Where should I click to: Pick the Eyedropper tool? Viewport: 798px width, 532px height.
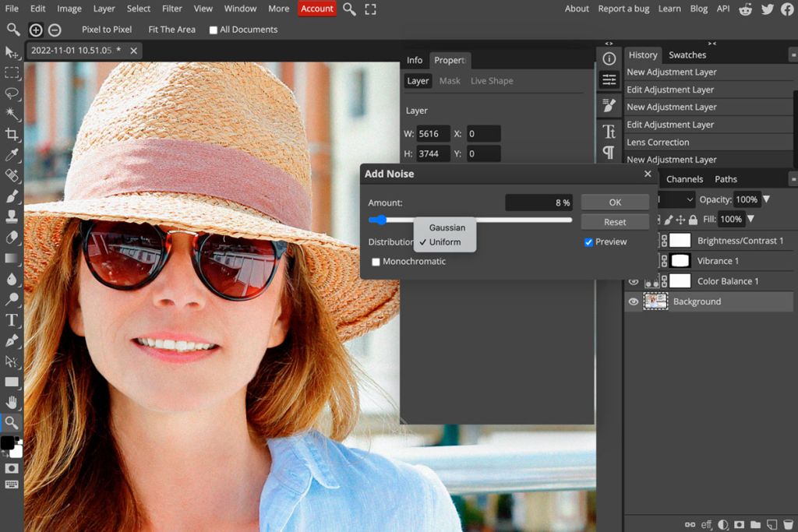click(11, 153)
